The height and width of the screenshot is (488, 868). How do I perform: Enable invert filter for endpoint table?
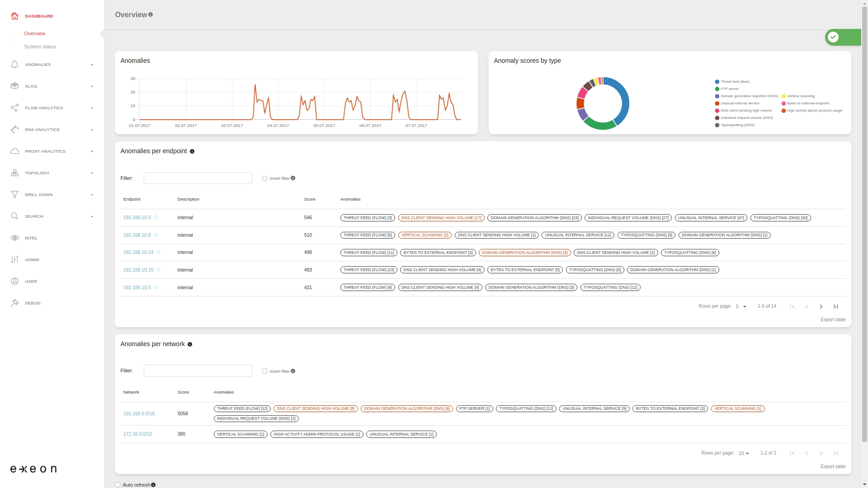264,178
